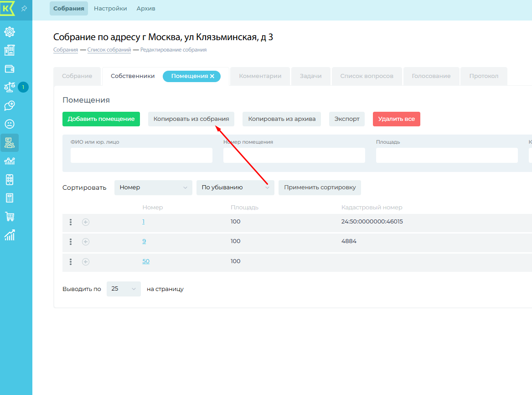The height and width of the screenshot is (395, 532).
Task: Open room number 50 link
Action: 146,261
